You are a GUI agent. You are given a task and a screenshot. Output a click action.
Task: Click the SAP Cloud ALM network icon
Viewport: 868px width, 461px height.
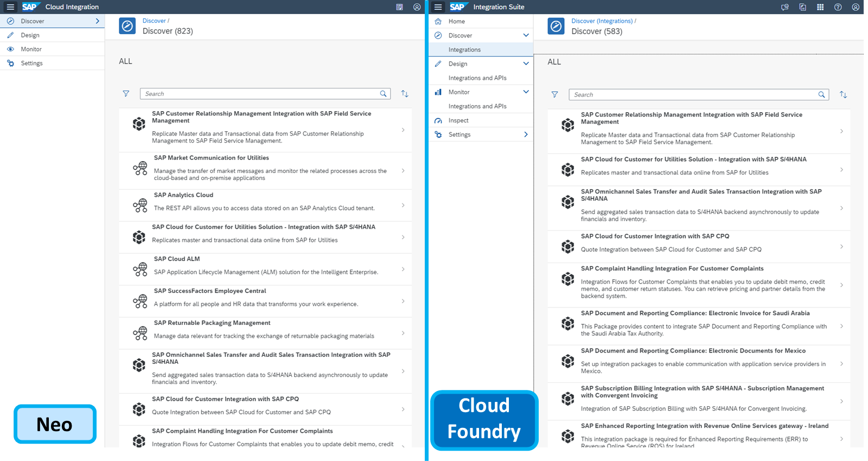click(140, 270)
